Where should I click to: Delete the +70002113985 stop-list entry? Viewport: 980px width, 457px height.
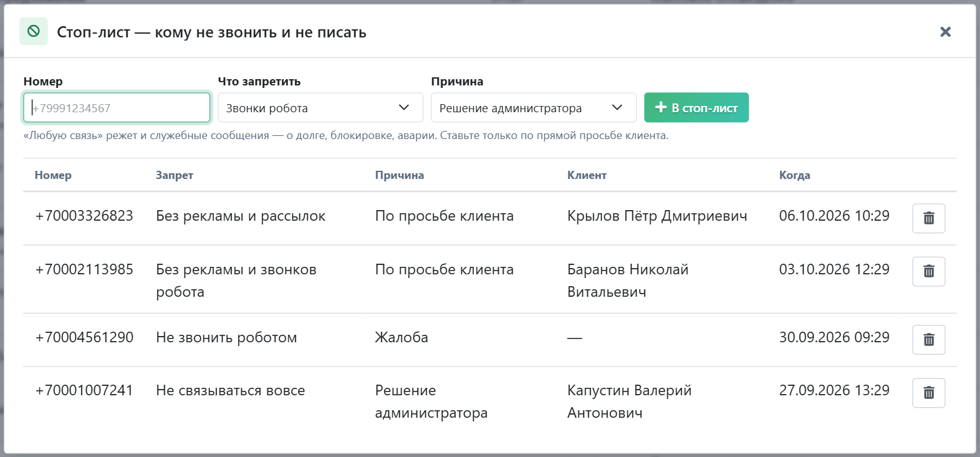coord(928,271)
